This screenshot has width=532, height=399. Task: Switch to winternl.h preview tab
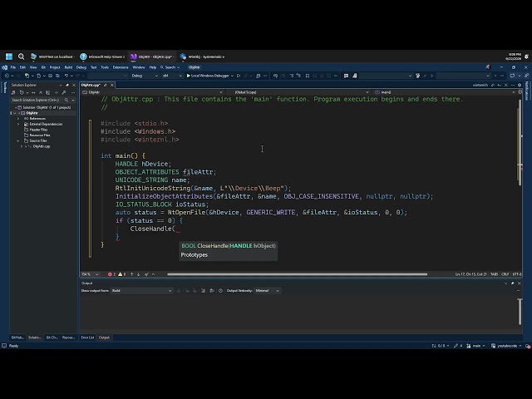pos(480,85)
